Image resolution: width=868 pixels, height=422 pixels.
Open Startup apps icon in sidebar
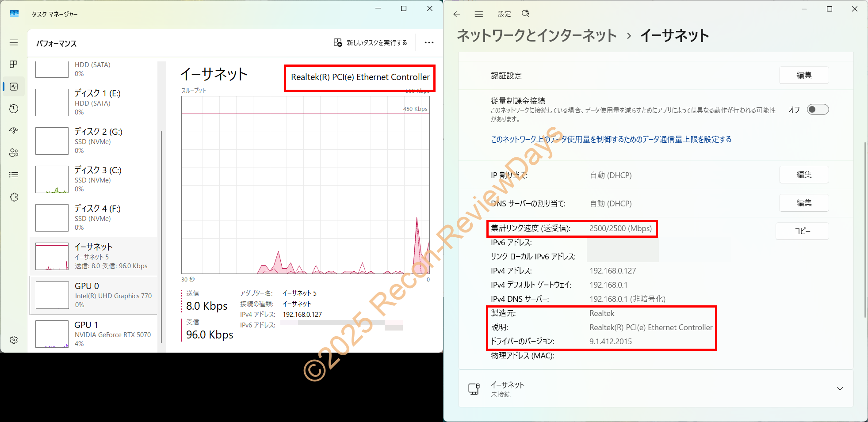click(14, 131)
